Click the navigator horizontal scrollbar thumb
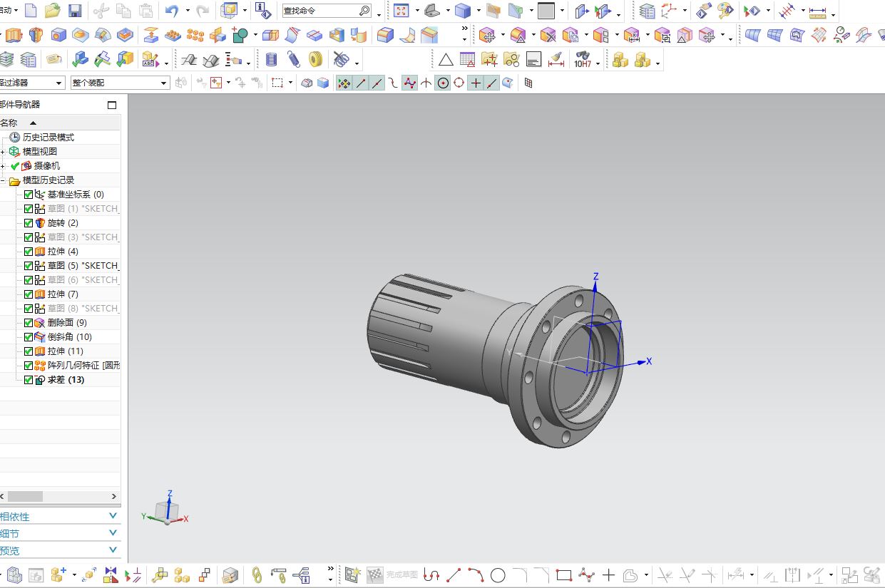 pos(25,496)
